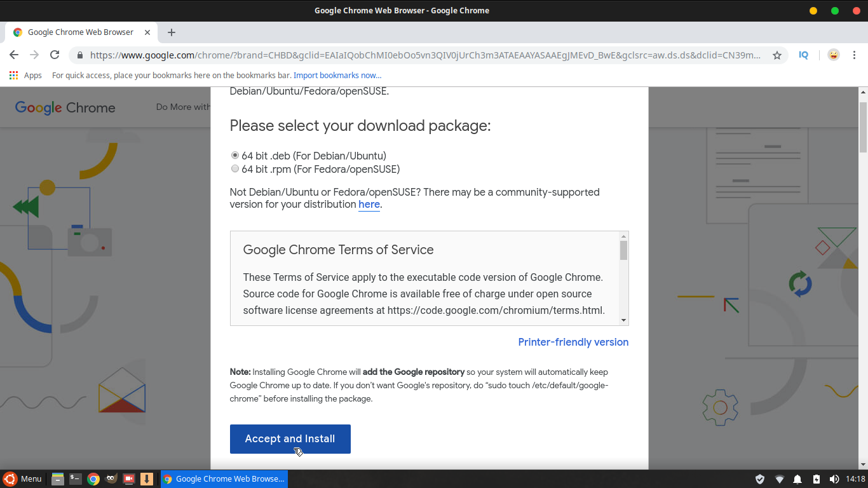
Task: Select 64 bit .deb package option
Action: click(235, 156)
